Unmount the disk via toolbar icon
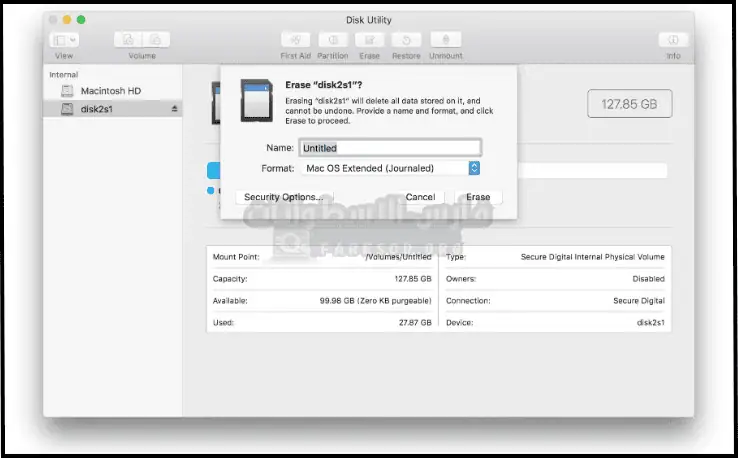This screenshot has width=738, height=458. pyautogui.click(x=445, y=40)
